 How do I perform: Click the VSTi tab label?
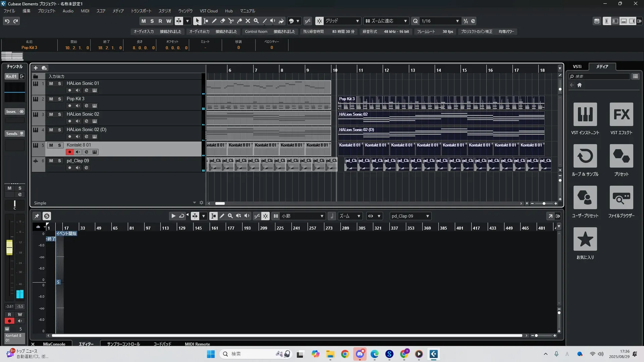point(577,67)
